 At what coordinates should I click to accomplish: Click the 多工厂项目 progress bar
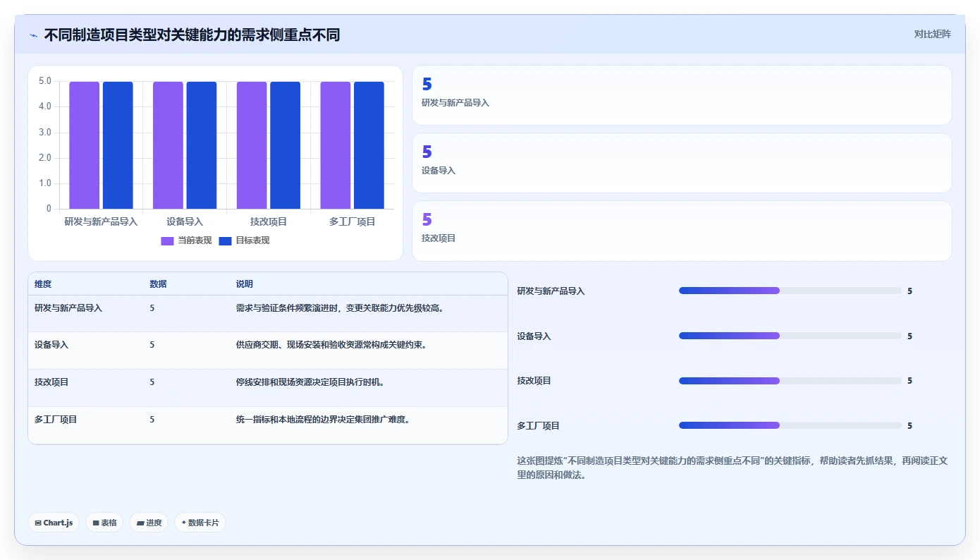[x=790, y=425]
